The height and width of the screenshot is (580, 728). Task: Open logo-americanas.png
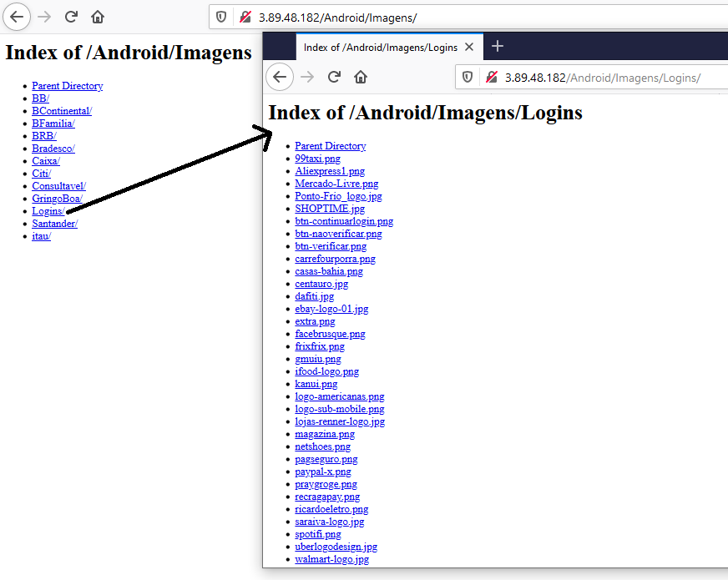pos(340,396)
